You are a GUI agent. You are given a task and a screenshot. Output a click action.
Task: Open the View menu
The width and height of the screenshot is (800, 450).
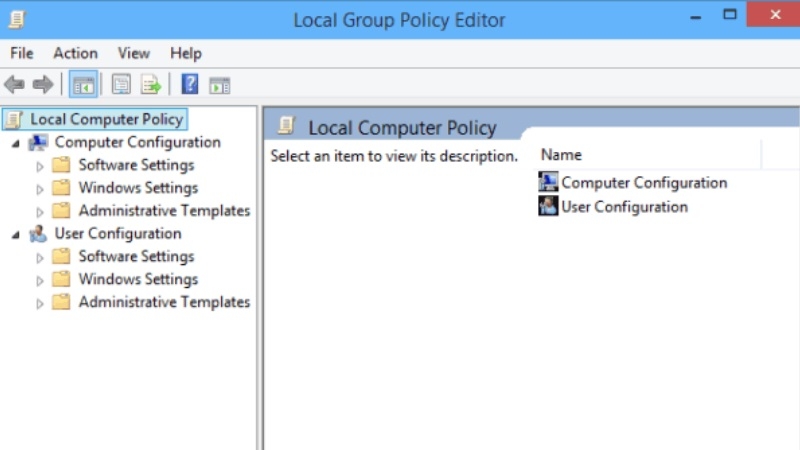[133, 53]
